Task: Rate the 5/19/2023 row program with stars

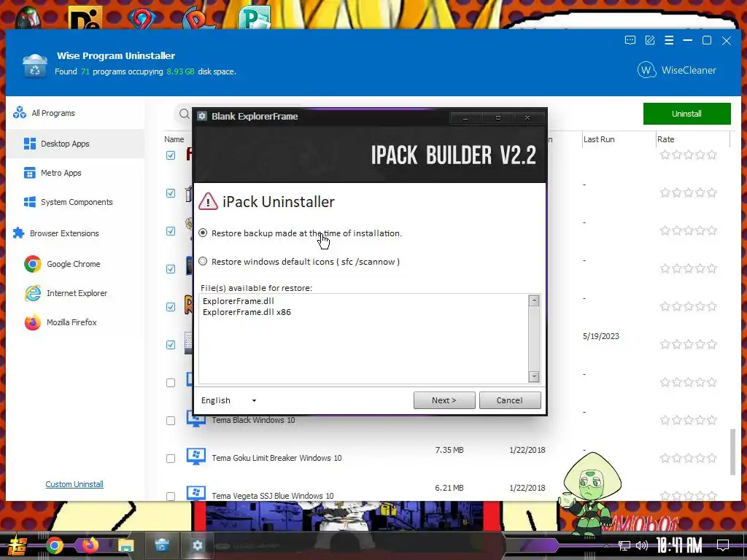Action: [x=689, y=344]
